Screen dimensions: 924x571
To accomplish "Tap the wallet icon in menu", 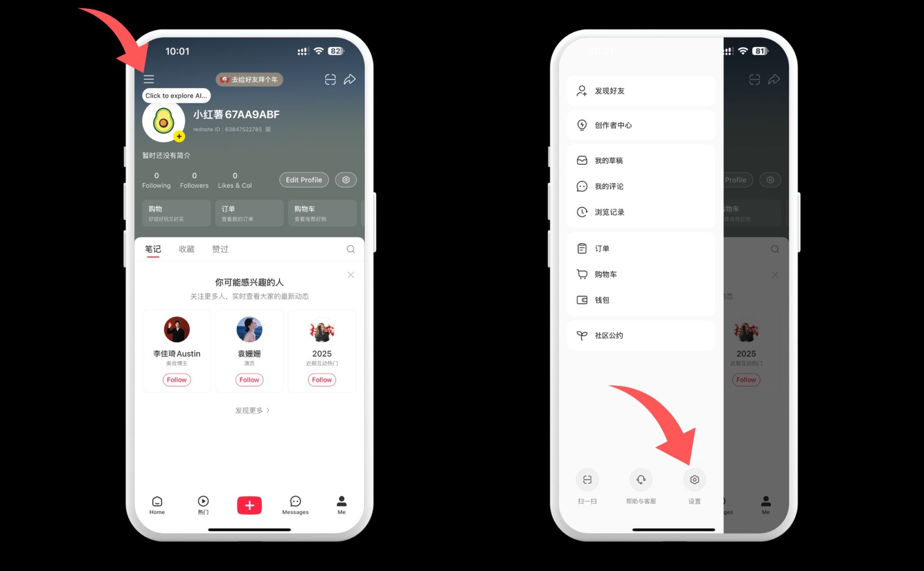I will [581, 300].
